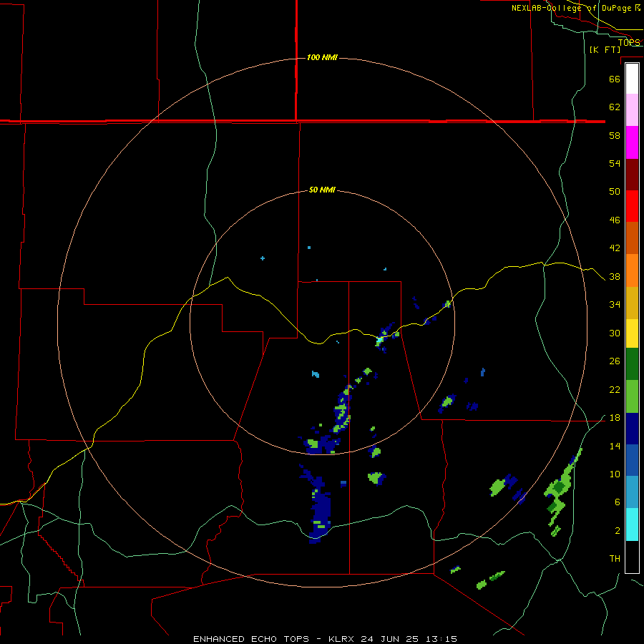Click the gold legend swatch
This screenshot has width=644, height=644.
coord(632,303)
